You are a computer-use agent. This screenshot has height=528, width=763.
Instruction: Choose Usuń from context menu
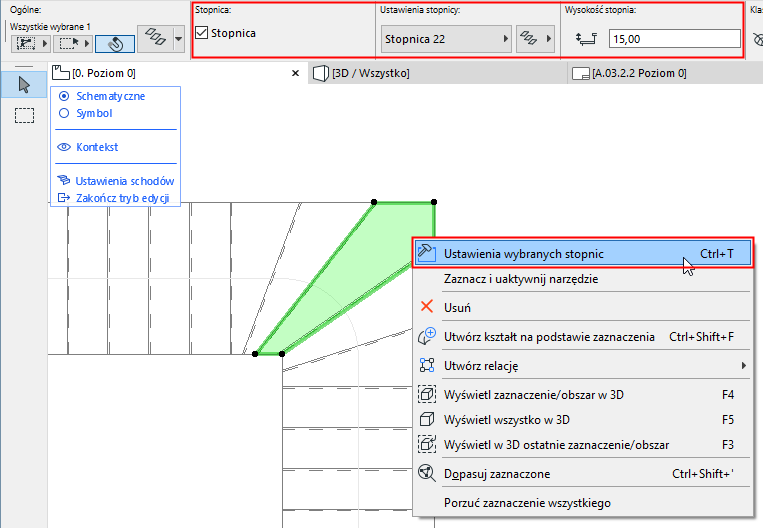coord(583,308)
